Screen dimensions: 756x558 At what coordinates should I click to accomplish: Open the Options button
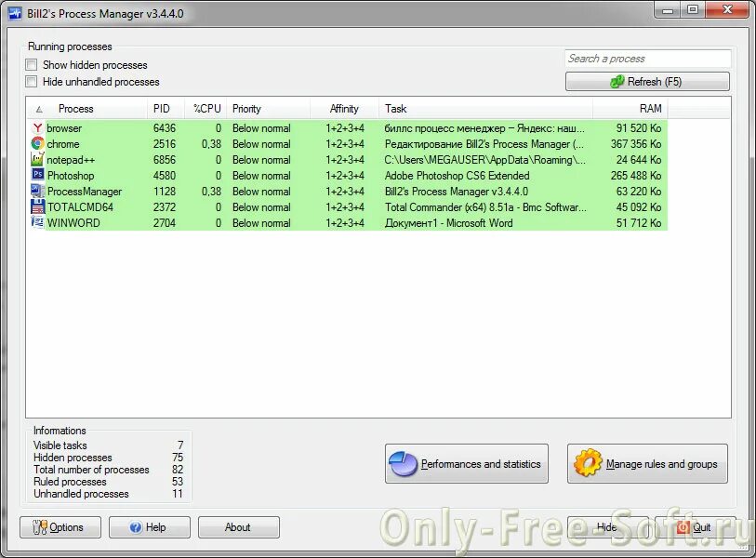click(60, 527)
